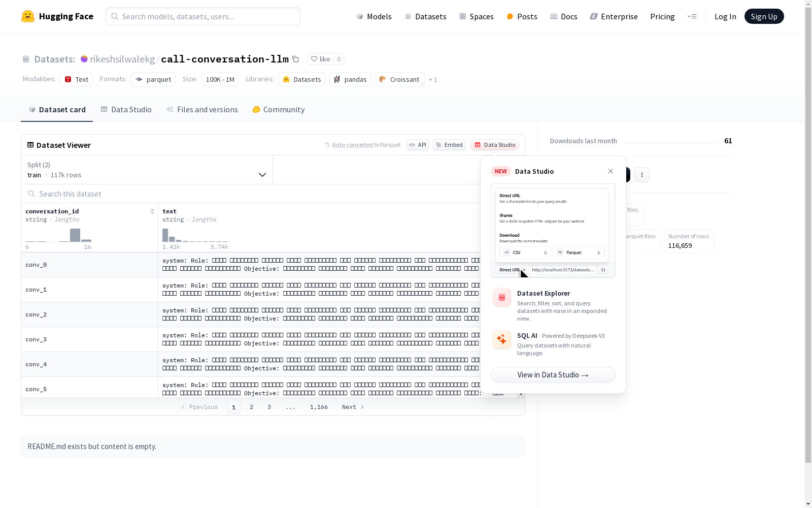The width and height of the screenshot is (812, 508).
Task: Copy the dataset name with the copy icon
Action: tap(295, 59)
